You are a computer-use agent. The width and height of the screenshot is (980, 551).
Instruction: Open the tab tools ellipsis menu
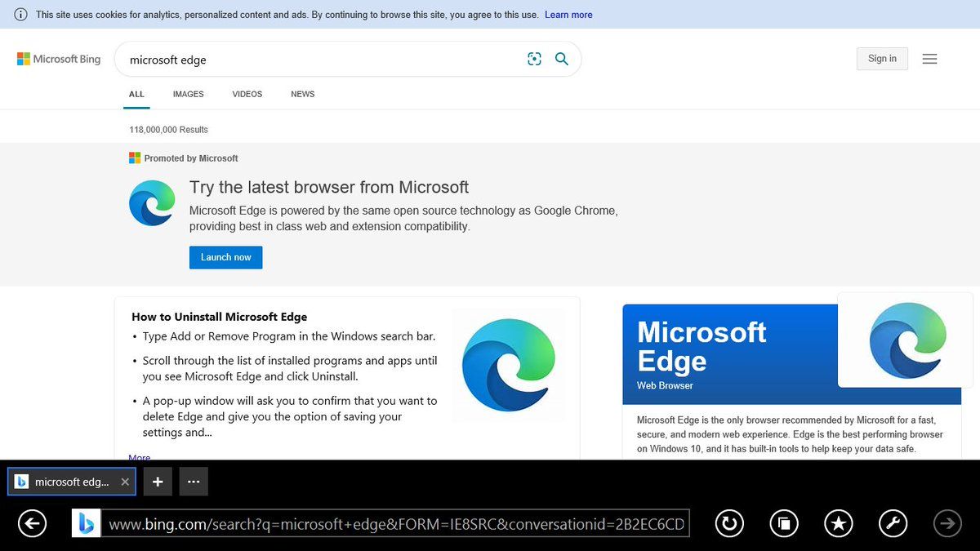pyautogui.click(x=193, y=482)
